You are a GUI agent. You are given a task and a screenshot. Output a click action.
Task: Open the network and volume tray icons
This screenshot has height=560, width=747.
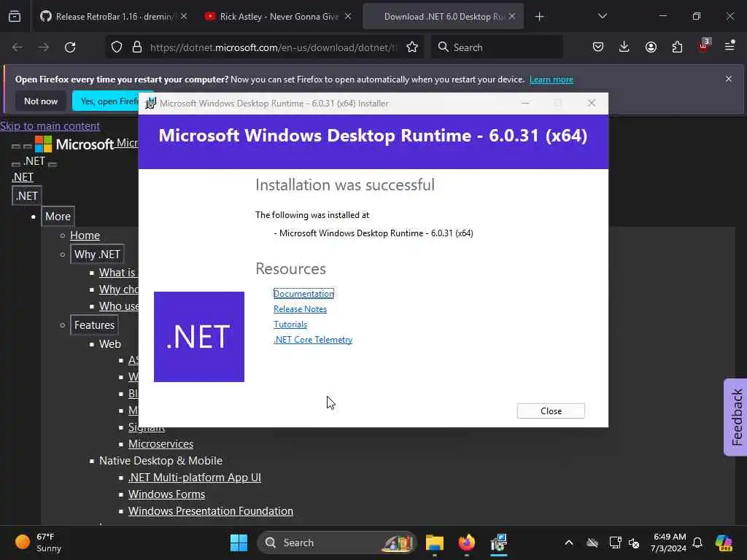[624, 542]
